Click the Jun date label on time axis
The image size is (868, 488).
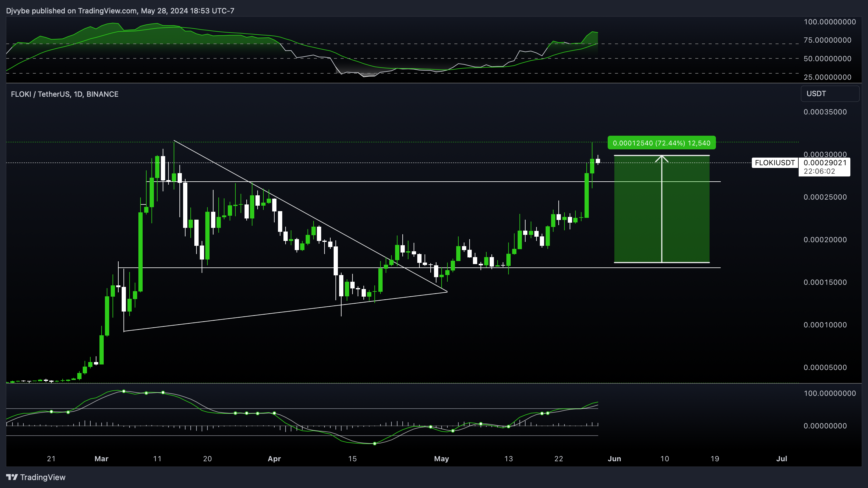point(614,459)
